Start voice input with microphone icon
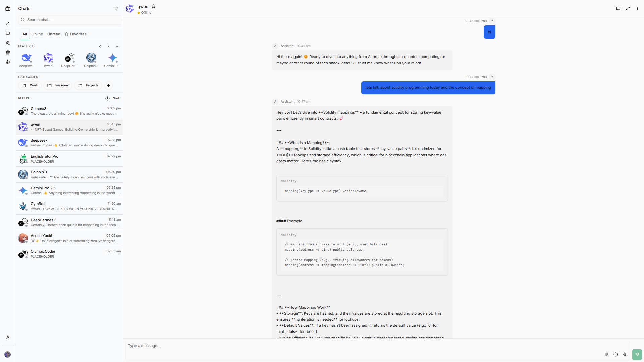644x362 pixels. (625, 355)
